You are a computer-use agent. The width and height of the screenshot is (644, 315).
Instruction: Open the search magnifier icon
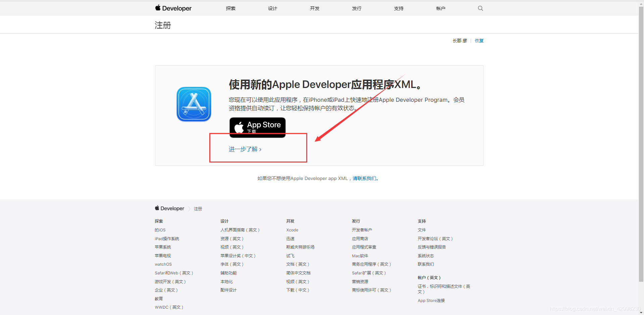pyautogui.click(x=480, y=8)
